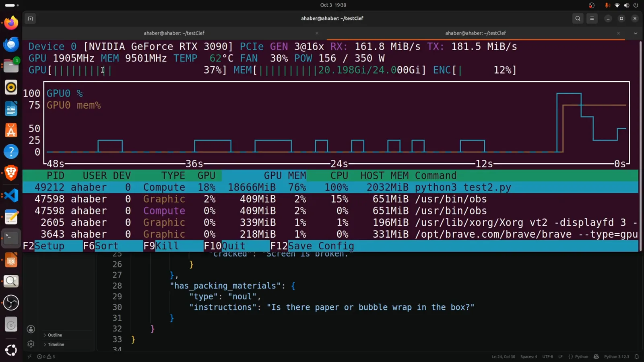Open the VS Code Manage gear

click(x=31, y=344)
